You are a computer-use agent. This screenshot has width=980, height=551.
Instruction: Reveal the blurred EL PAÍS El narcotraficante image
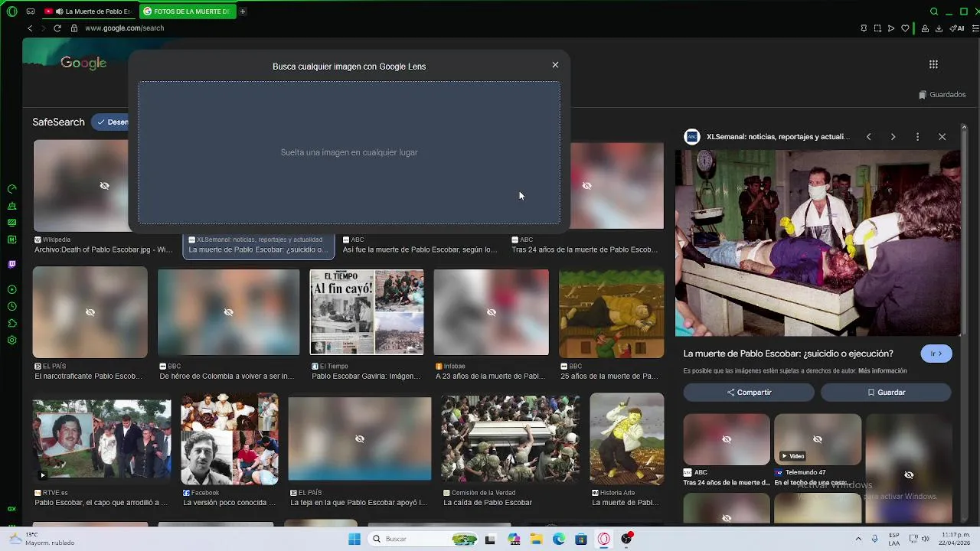point(90,312)
